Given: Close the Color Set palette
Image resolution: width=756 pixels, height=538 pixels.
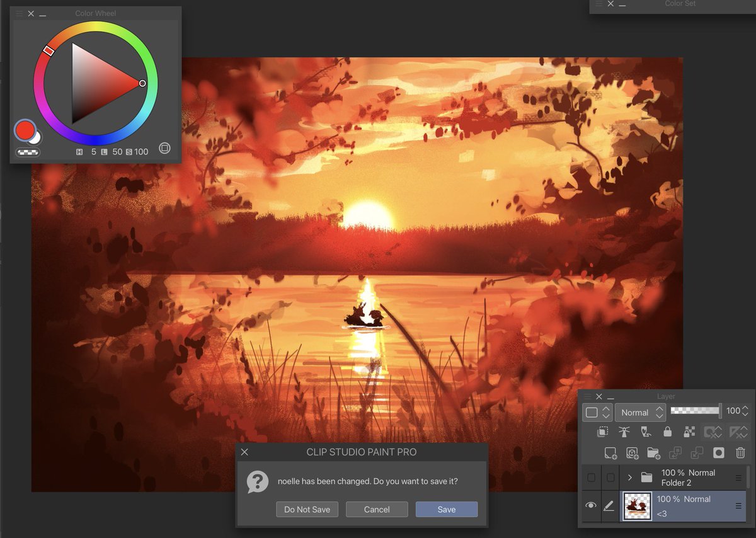Looking at the screenshot, I should 610,4.
